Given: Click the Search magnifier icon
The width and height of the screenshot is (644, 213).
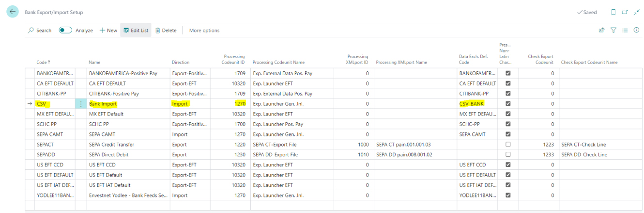Looking at the screenshot, I should (31, 30).
